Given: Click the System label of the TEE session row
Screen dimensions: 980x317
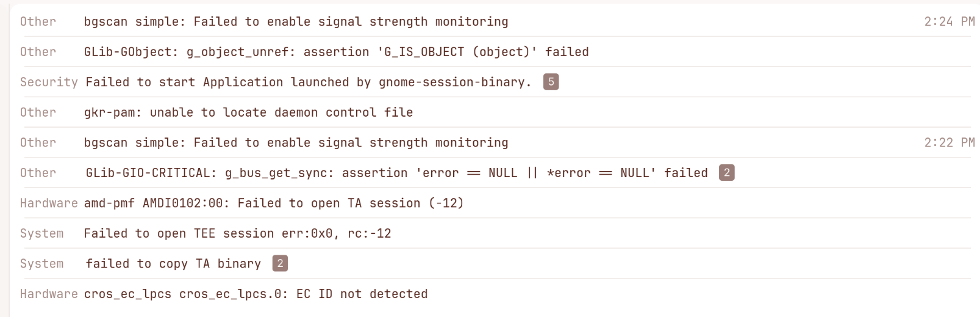Looking at the screenshot, I should (41, 233).
